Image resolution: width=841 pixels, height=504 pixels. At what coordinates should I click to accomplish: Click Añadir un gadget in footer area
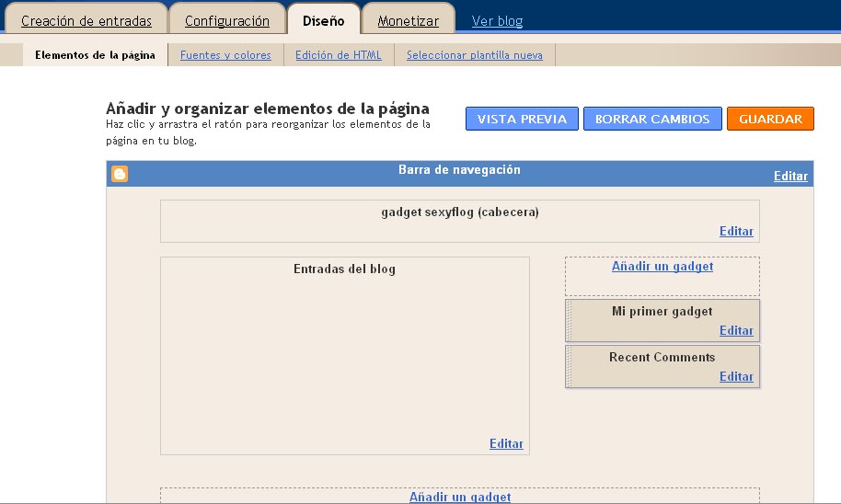coord(460,497)
